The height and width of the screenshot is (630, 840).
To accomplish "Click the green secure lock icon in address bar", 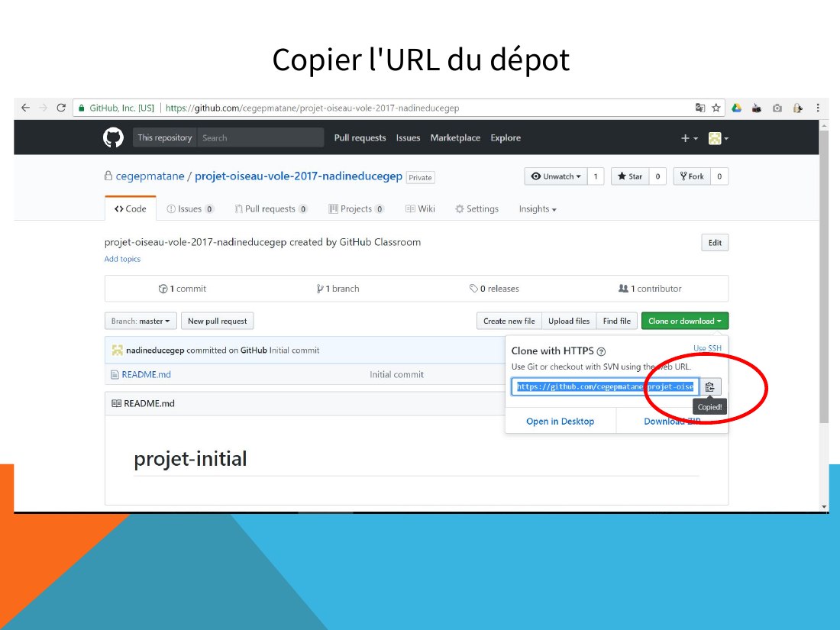I will click(x=82, y=108).
